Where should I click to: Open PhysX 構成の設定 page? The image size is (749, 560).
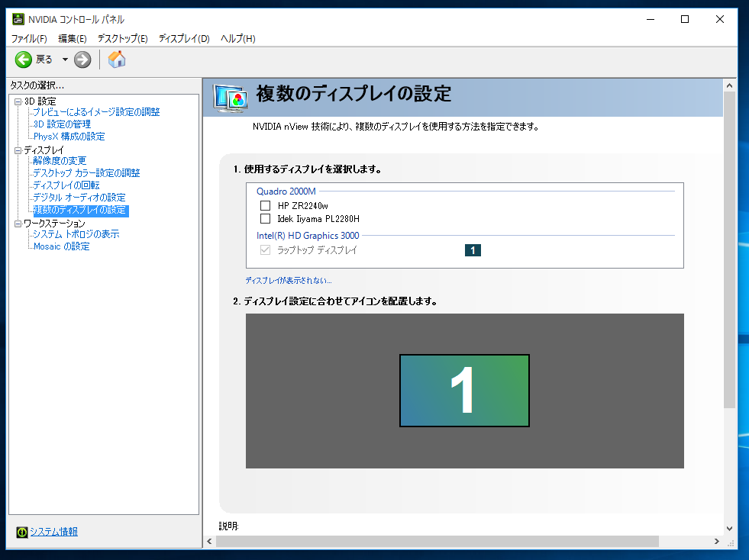click(69, 137)
